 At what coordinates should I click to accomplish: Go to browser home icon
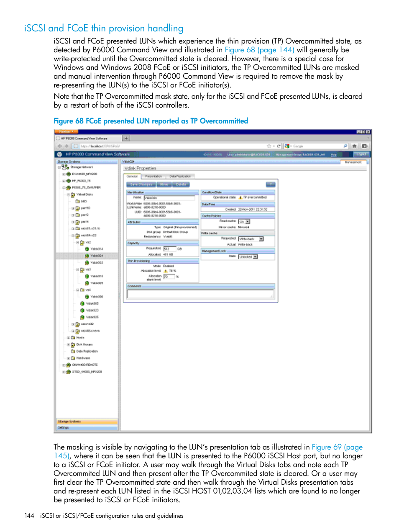click(355, 146)
